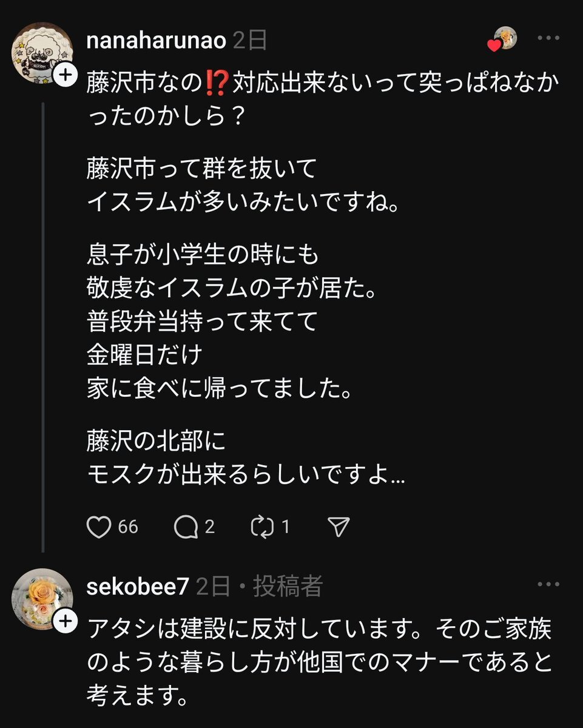The width and height of the screenshot is (583, 728).
Task: Open nanaharunao's profile picture
Action: point(41,52)
